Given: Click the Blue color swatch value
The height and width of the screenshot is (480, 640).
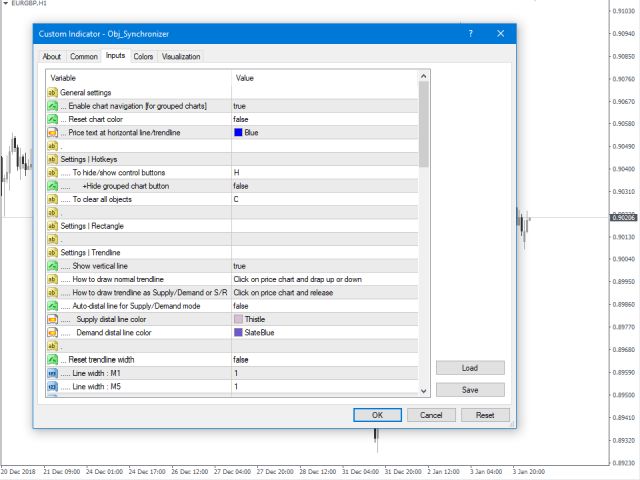Looking at the screenshot, I should pos(238,133).
